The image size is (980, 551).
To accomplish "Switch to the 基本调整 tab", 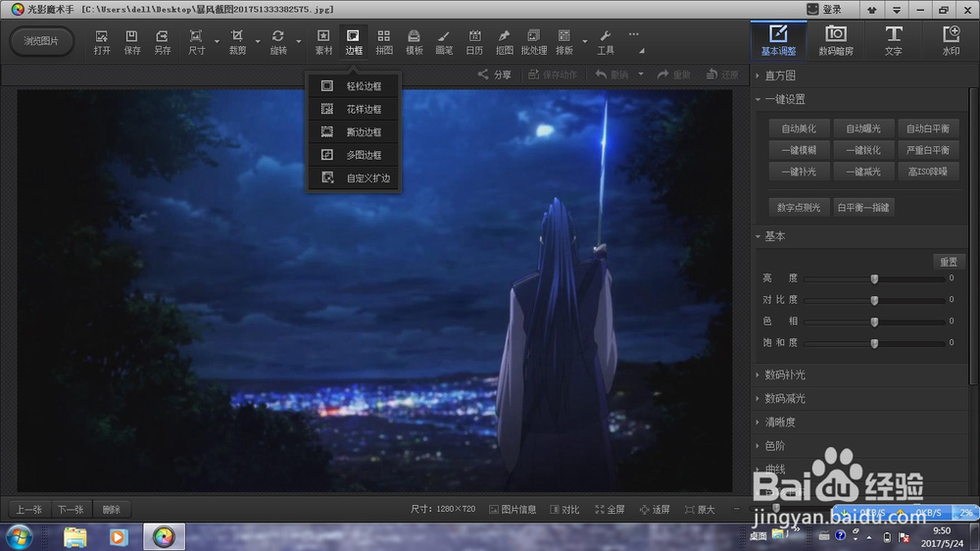I will pyautogui.click(x=778, y=40).
